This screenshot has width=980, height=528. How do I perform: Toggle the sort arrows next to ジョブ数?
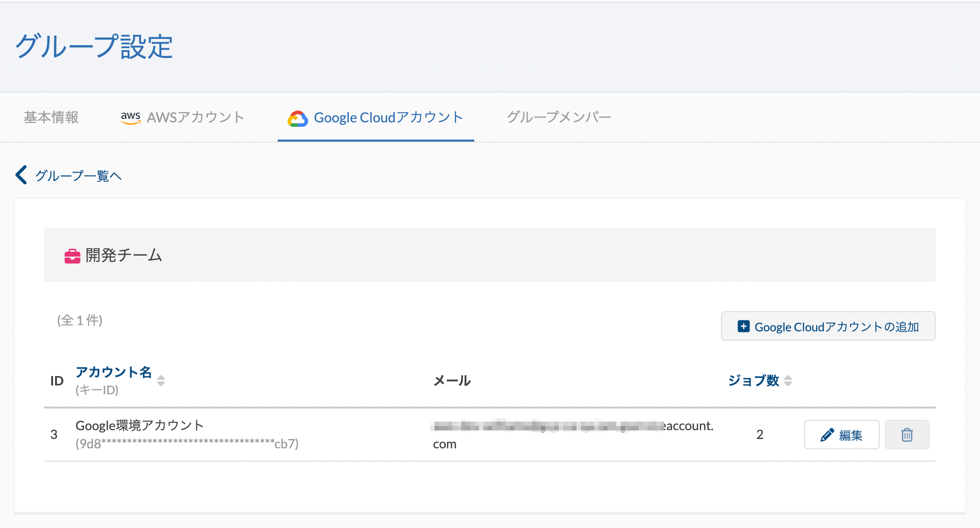(788, 381)
